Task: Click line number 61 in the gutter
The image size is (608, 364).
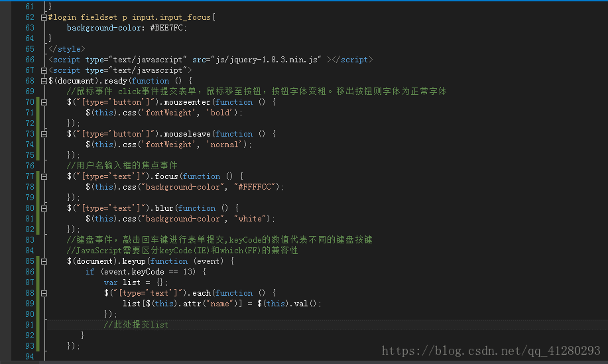Action: coord(30,7)
